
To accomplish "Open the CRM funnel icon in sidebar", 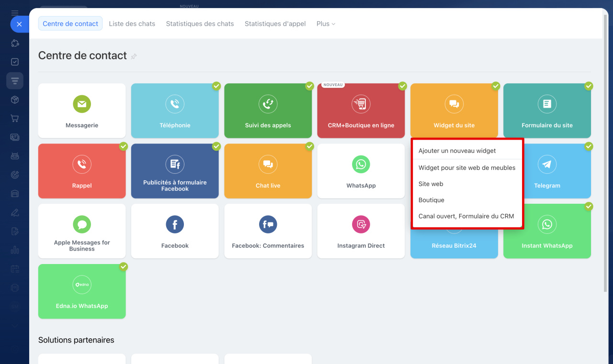I will (15, 81).
